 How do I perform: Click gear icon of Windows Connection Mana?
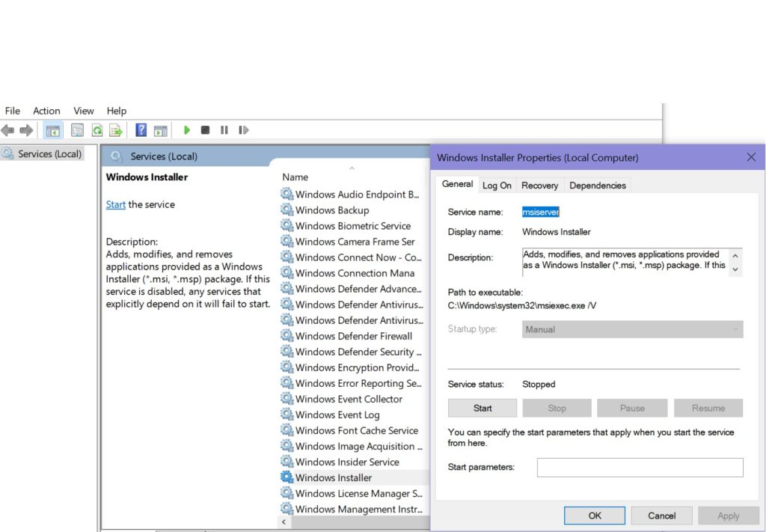pos(287,272)
